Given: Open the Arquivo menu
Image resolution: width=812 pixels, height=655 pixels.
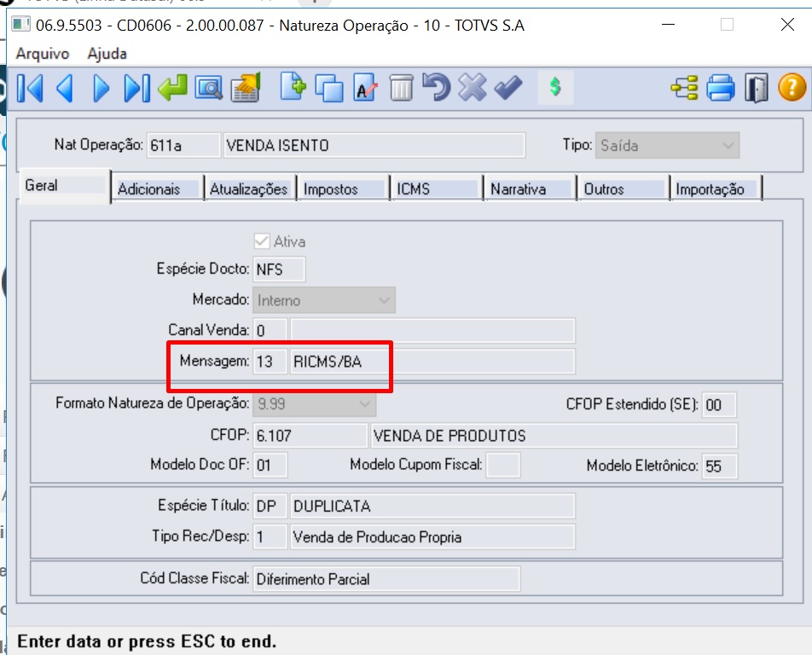Looking at the screenshot, I should click(43, 54).
